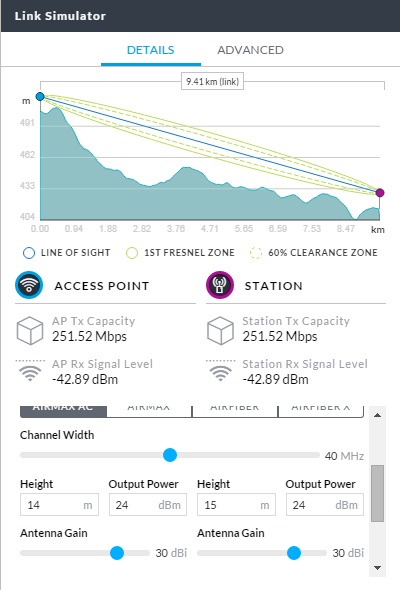Click the Channel Width slider handle
The height and width of the screenshot is (590, 400).
click(x=170, y=455)
